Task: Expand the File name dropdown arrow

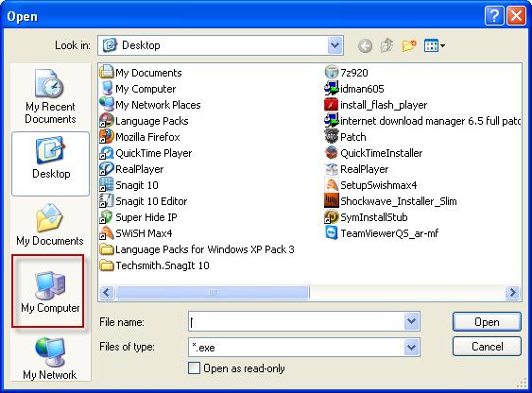Action: 412,321
